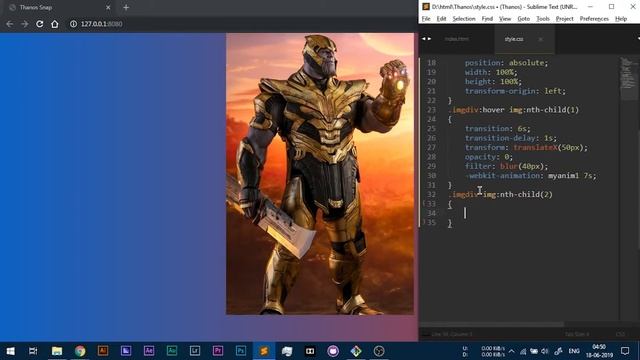
Task: Click the browser forward arrow
Action: click(24, 24)
